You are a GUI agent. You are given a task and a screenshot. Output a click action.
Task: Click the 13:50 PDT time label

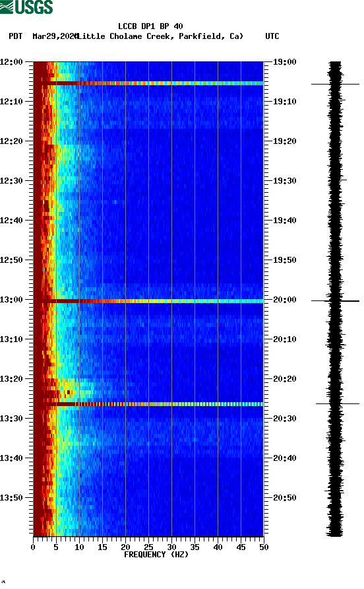[x=12, y=498]
